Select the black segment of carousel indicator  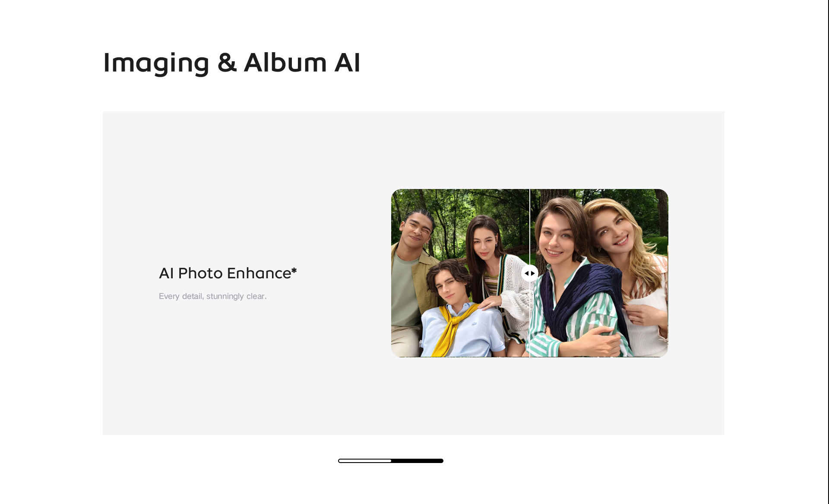(x=417, y=461)
